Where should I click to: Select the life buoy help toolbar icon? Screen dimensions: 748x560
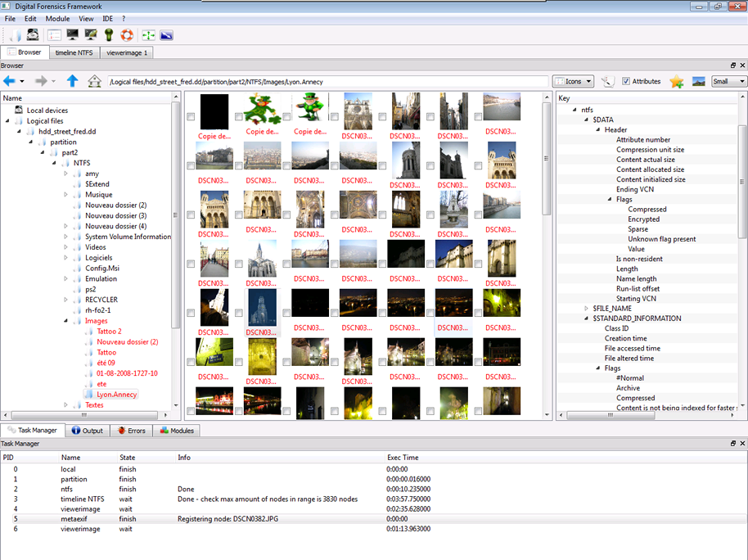(x=128, y=34)
